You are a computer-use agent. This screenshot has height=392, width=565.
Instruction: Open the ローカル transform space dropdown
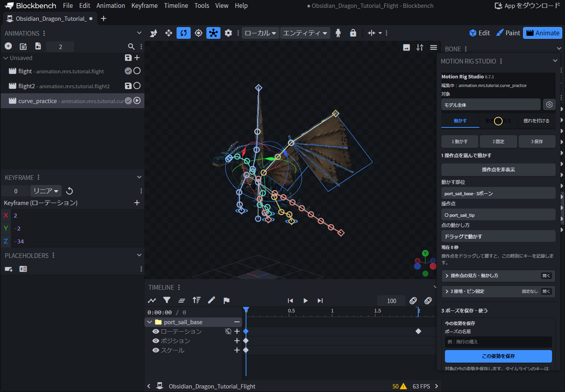(x=261, y=33)
